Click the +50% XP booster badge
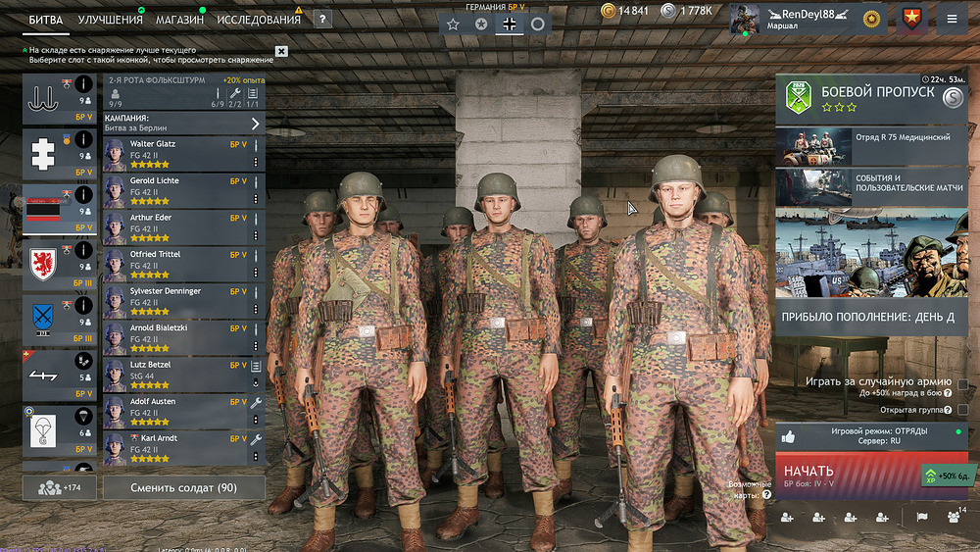The width and height of the screenshot is (980, 552). 948,476
